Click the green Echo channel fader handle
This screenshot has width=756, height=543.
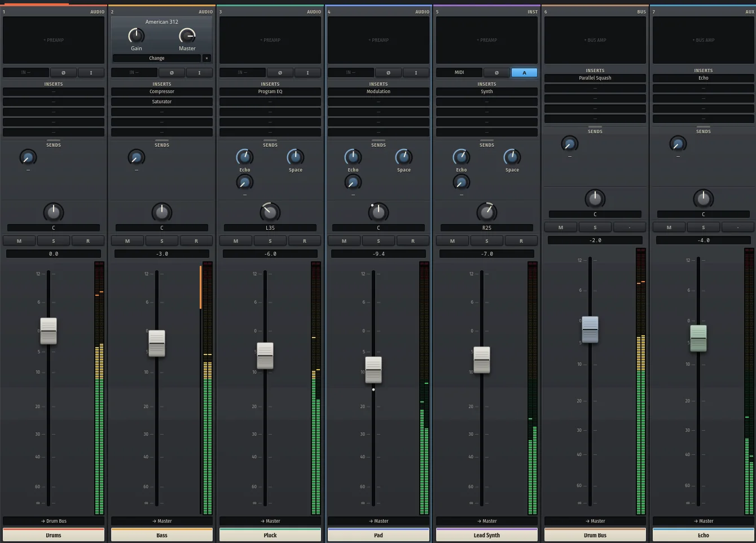pyautogui.click(x=698, y=338)
